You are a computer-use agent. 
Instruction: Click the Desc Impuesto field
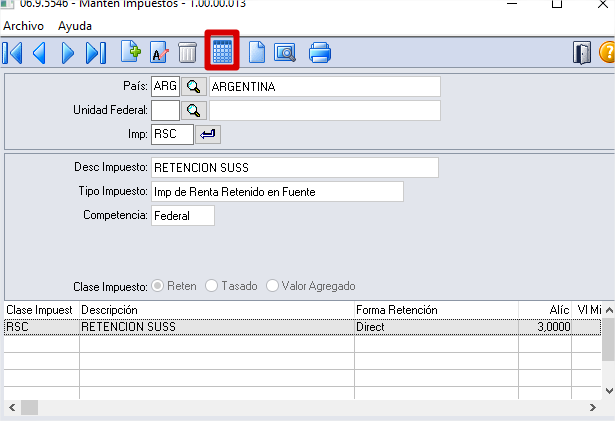[x=295, y=168]
